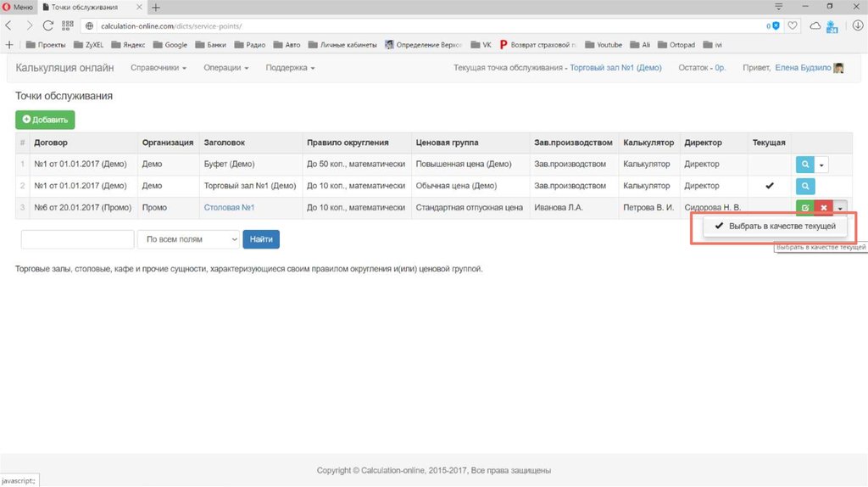This screenshot has height=487, width=868.
Task: Click the magnifier view button for Буфет (Демо)
Action: (x=804, y=165)
